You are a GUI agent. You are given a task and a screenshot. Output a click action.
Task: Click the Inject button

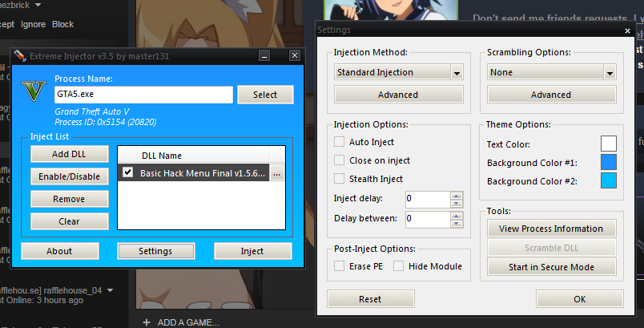click(x=252, y=251)
